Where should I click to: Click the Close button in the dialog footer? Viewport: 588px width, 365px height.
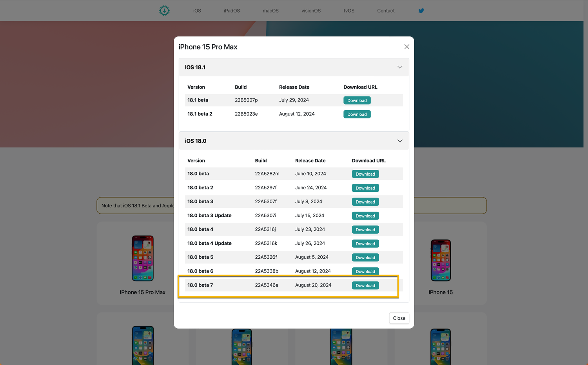pos(399,318)
